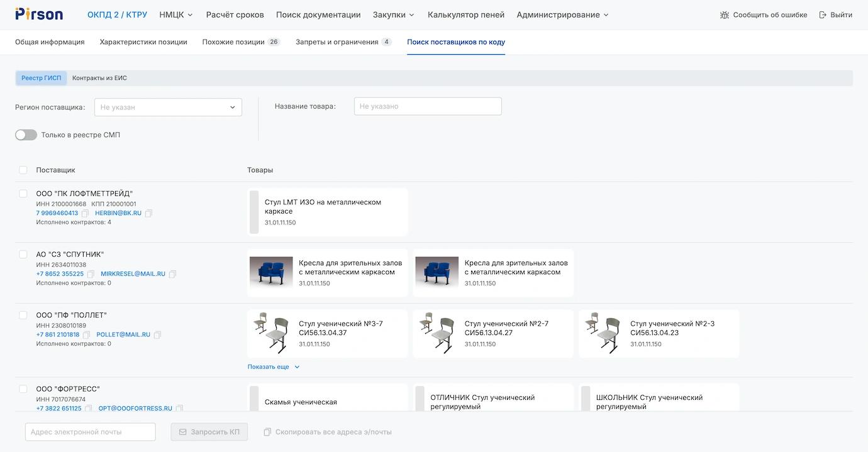Click the bug icon to report error
This screenshot has height=452, width=868.
[x=725, y=15]
